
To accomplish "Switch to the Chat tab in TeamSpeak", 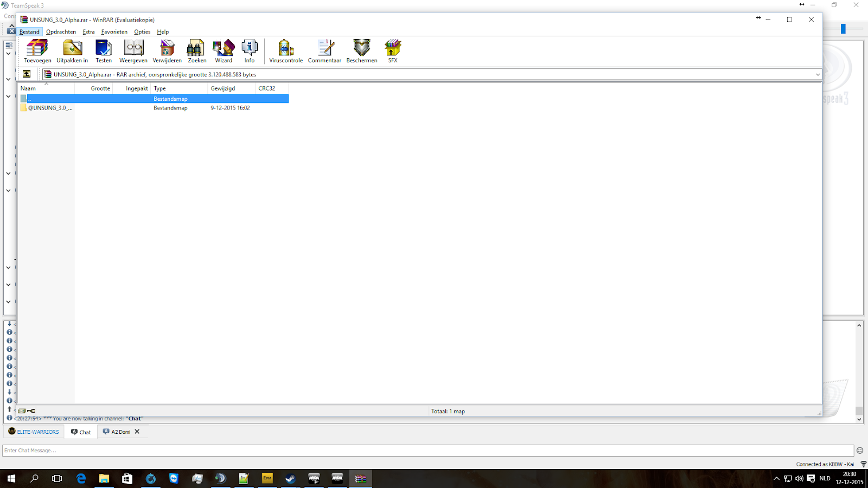I will [81, 432].
